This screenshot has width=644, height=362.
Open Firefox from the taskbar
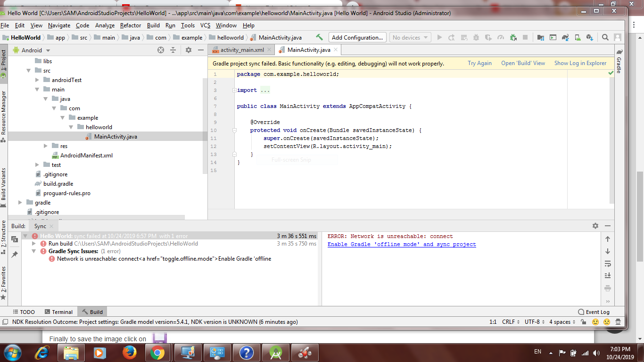click(x=129, y=352)
